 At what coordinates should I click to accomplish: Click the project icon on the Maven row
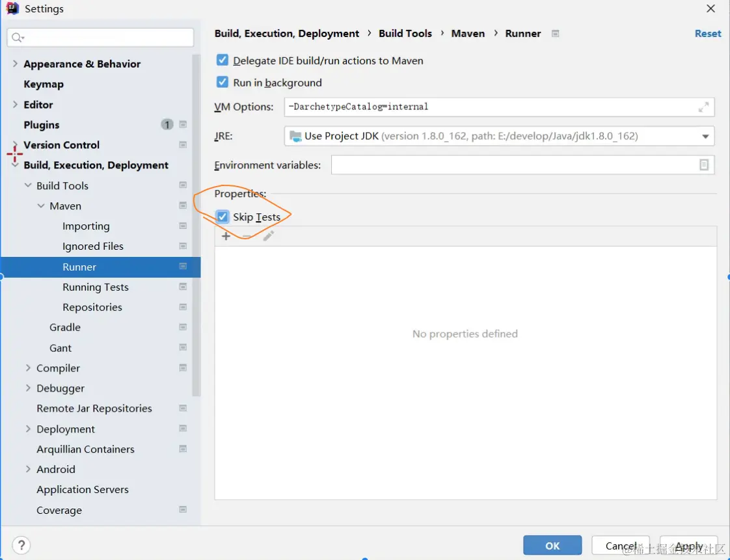(183, 206)
